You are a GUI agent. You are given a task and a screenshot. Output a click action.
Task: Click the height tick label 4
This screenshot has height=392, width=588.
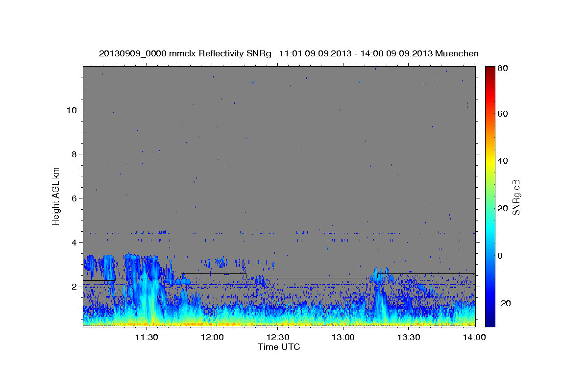[x=73, y=242]
